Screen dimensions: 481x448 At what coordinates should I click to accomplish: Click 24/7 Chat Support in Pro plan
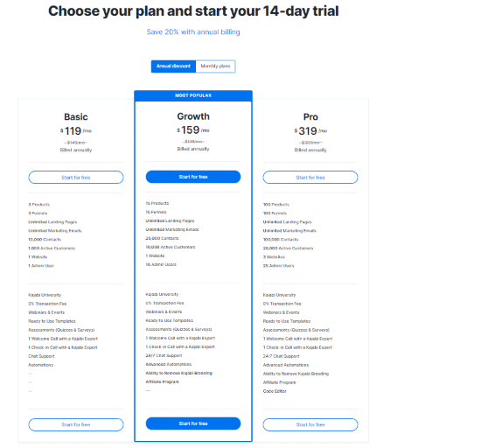point(281,356)
